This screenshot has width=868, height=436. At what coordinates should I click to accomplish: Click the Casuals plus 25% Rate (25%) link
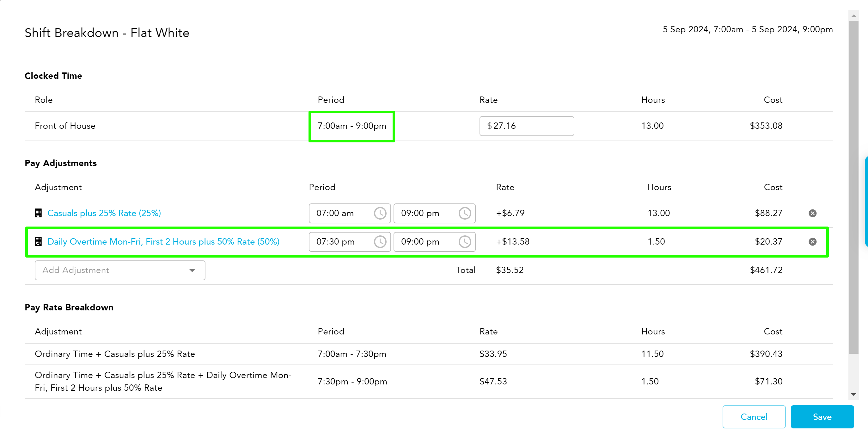tap(104, 213)
